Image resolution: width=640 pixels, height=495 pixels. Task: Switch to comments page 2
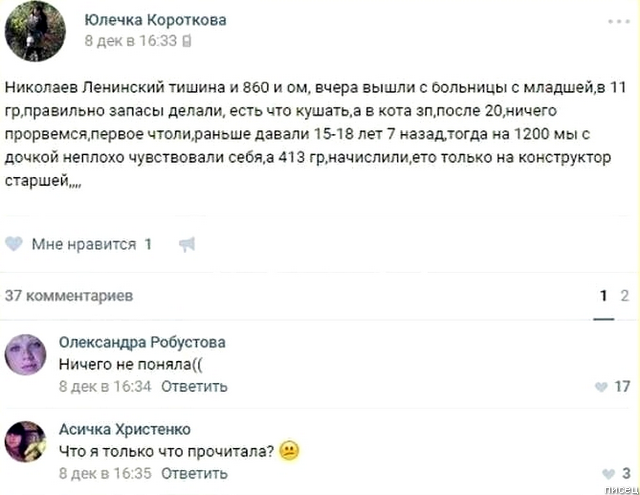pos(626,296)
